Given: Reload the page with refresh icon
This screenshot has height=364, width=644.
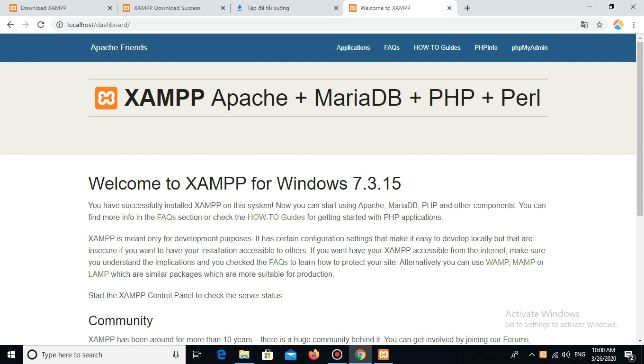Looking at the screenshot, I should point(41,25).
